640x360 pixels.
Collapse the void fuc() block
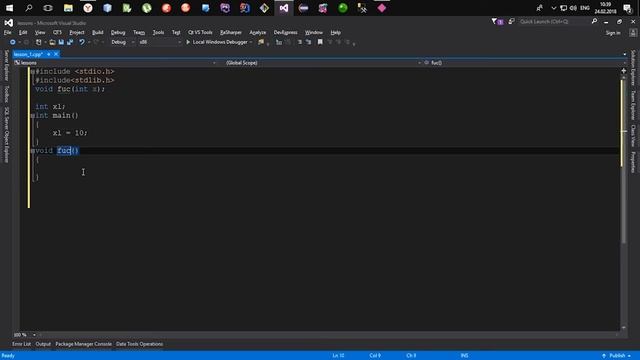[x=33, y=151]
